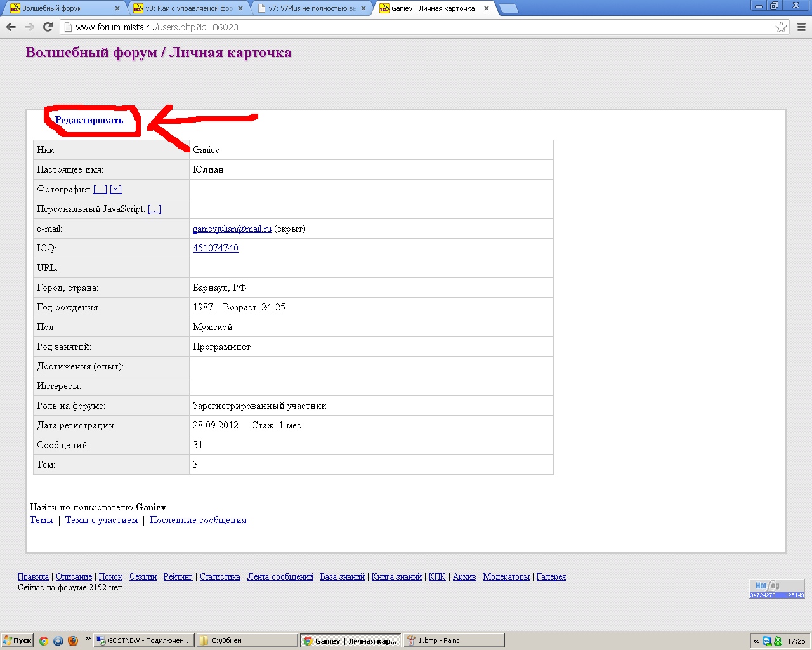
Task: Click the Редактировать link
Action: tap(89, 120)
